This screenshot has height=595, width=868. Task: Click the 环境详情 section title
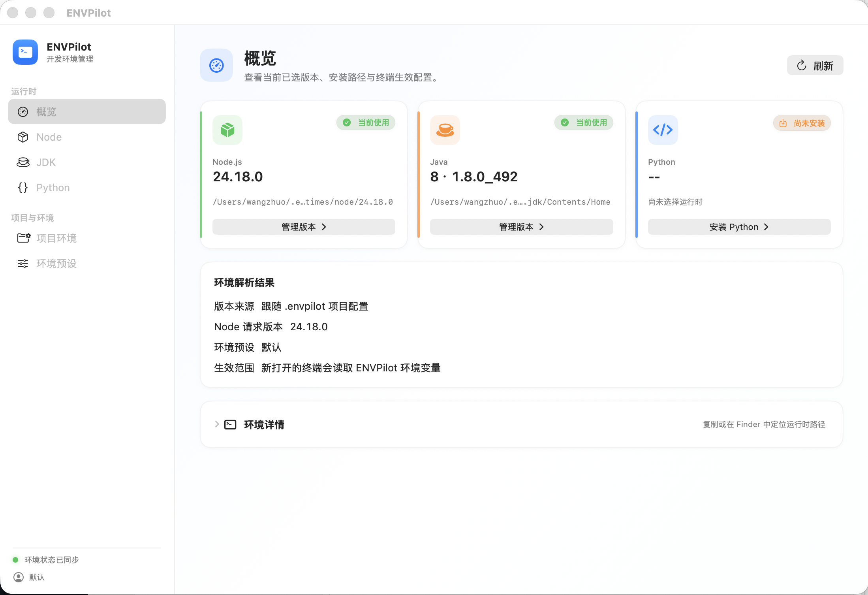pos(264,425)
